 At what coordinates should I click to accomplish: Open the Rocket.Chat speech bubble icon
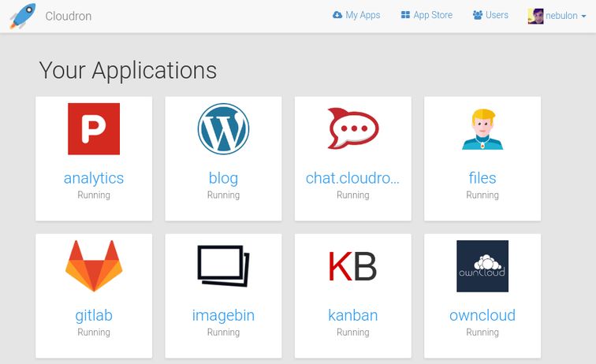(x=352, y=128)
